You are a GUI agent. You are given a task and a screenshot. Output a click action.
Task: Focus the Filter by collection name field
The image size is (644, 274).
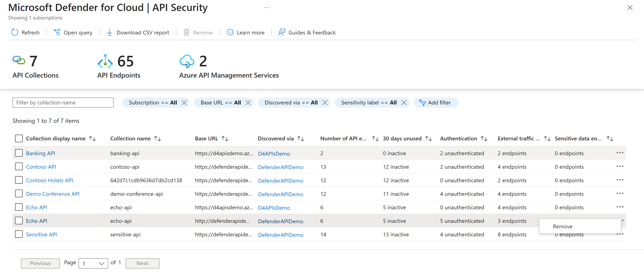tap(63, 103)
